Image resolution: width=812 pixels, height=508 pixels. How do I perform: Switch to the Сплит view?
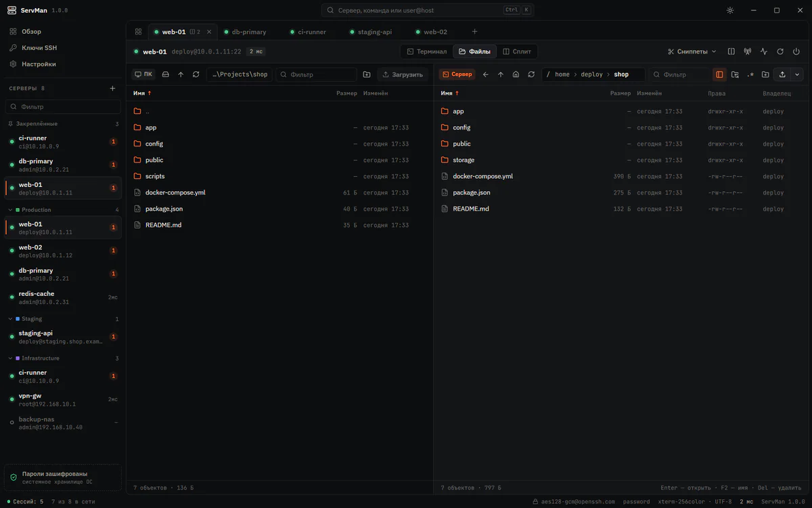pyautogui.click(x=517, y=51)
